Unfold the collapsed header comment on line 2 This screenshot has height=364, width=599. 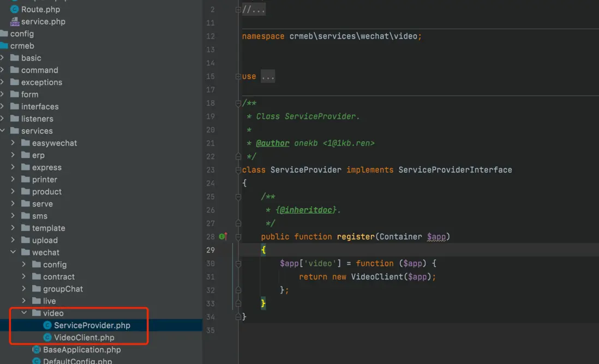[x=238, y=10]
